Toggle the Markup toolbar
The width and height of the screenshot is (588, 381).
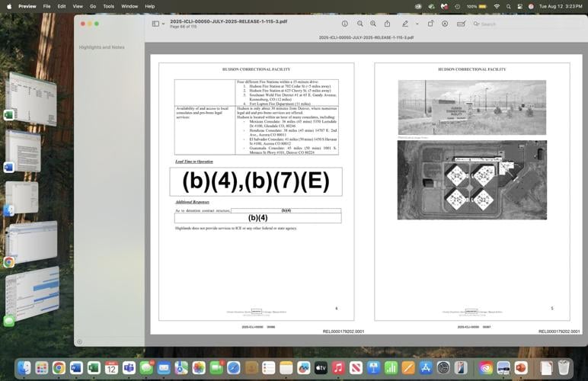pyautogui.click(x=445, y=24)
